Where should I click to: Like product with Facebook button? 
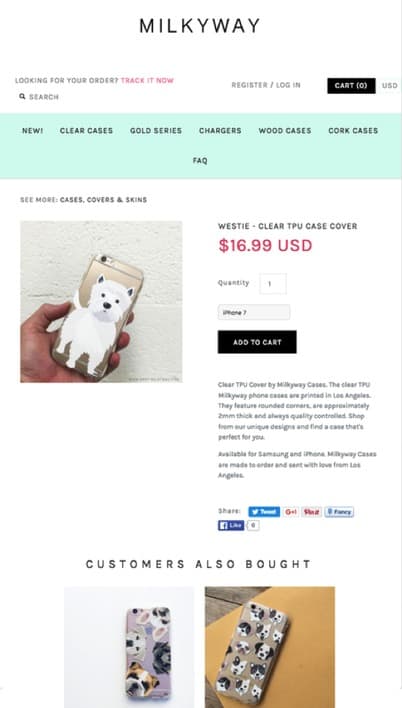coord(231,525)
